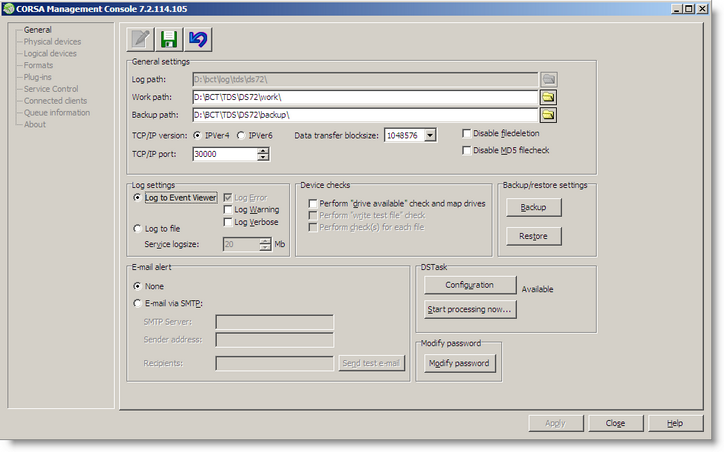724x452 pixels.
Task: Click the green Save floppy disk icon
Action: (169, 39)
